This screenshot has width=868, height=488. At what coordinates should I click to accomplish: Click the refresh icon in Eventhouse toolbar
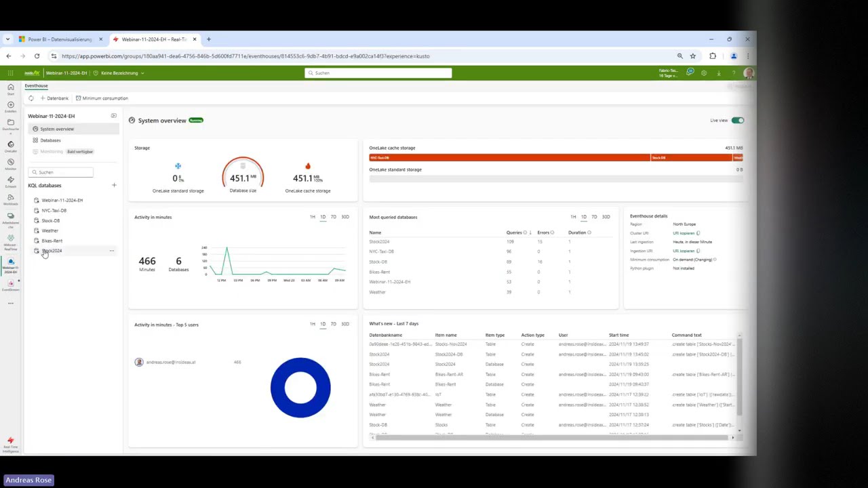coord(31,98)
